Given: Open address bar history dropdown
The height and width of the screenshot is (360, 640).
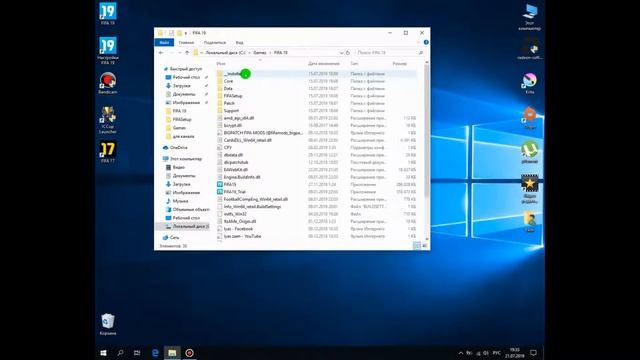Looking at the screenshot, I should [x=341, y=53].
